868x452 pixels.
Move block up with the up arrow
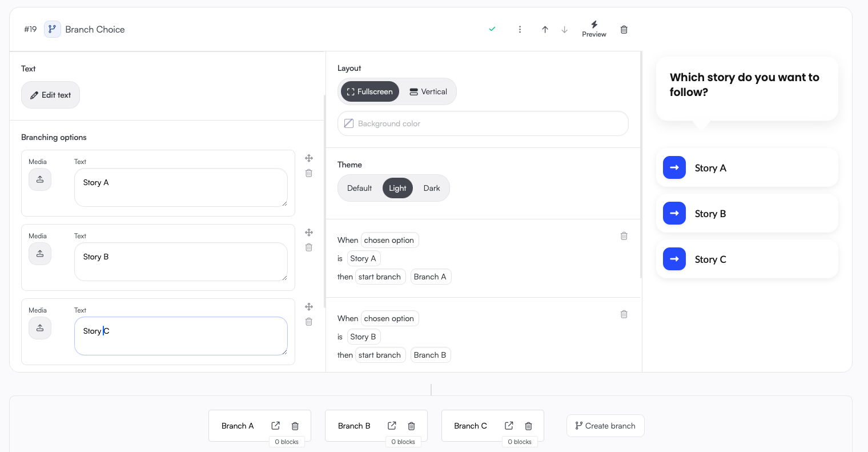click(x=545, y=30)
